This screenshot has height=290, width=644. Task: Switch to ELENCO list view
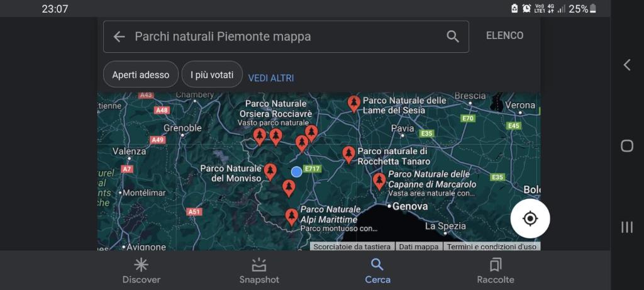(504, 36)
